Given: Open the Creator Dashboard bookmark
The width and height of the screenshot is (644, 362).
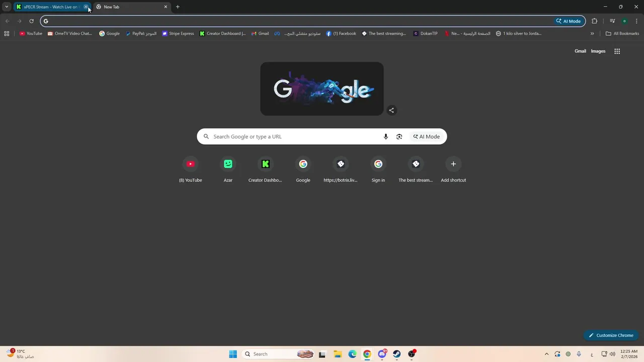Looking at the screenshot, I should click(222, 34).
